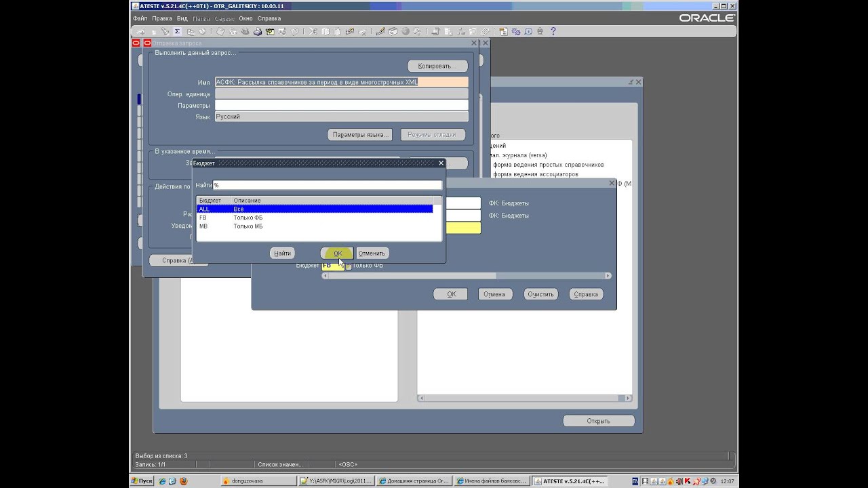Viewport: 868px width, 488px height.
Task: Click the Paste clipboard toolbar icon
Action: 337,31
